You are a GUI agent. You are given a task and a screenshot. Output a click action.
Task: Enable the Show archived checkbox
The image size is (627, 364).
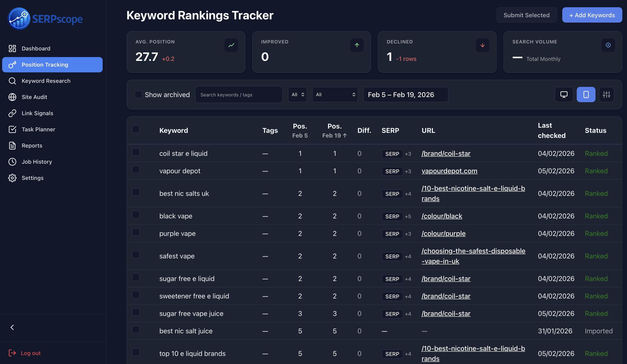(x=139, y=94)
